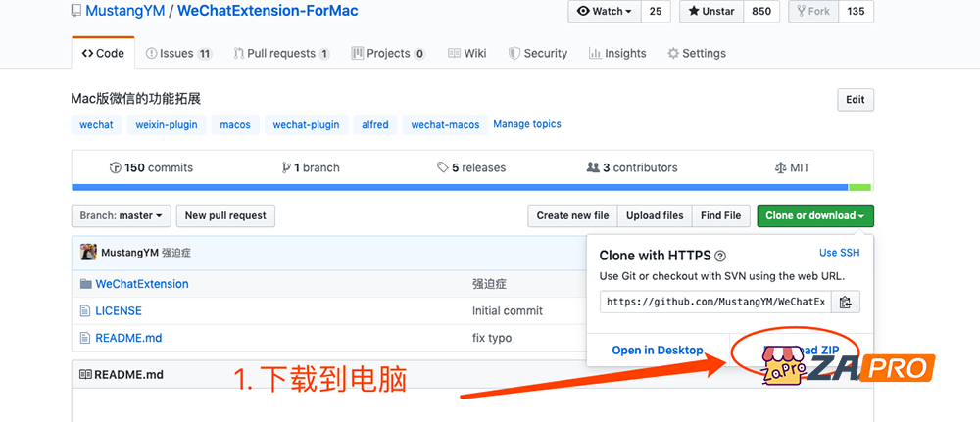
Task: Open the MIT license info
Action: click(x=792, y=168)
